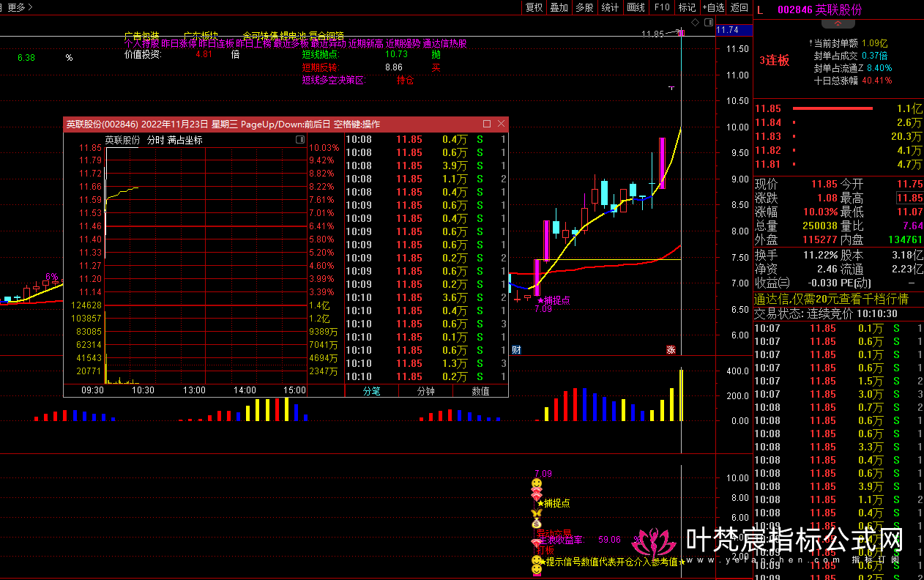Click the 返回 back button
The width and height of the screenshot is (924, 580).
pyautogui.click(x=739, y=7)
